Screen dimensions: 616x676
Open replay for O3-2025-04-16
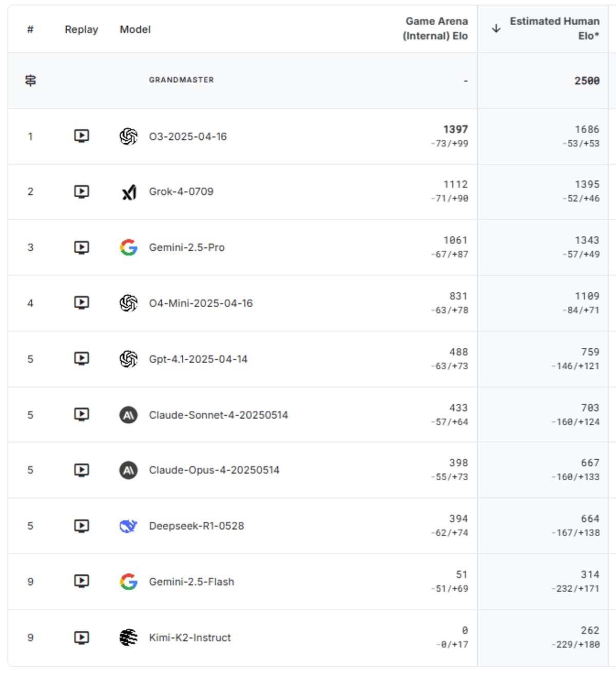[81, 136]
